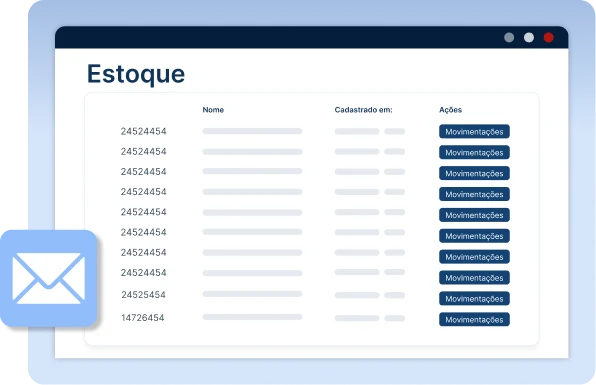Select the code 24525454
Screen dimensions: 596x385
tap(143, 295)
